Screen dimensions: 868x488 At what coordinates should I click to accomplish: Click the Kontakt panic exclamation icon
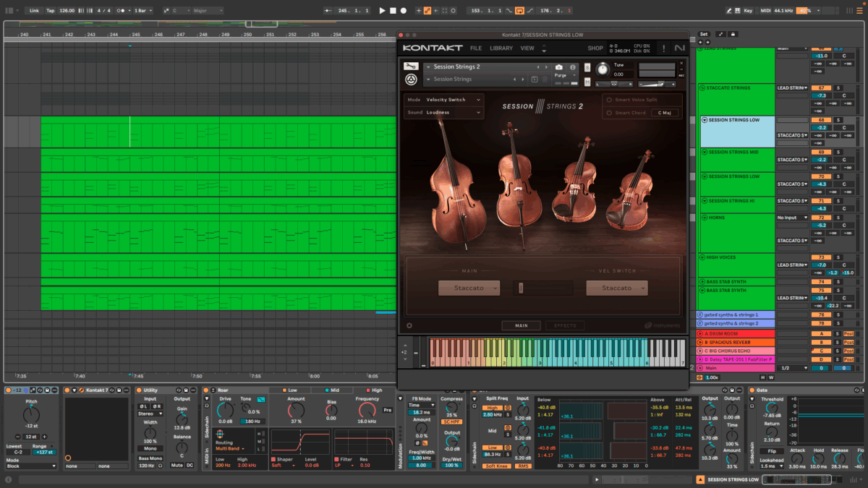pyautogui.click(x=664, y=48)
